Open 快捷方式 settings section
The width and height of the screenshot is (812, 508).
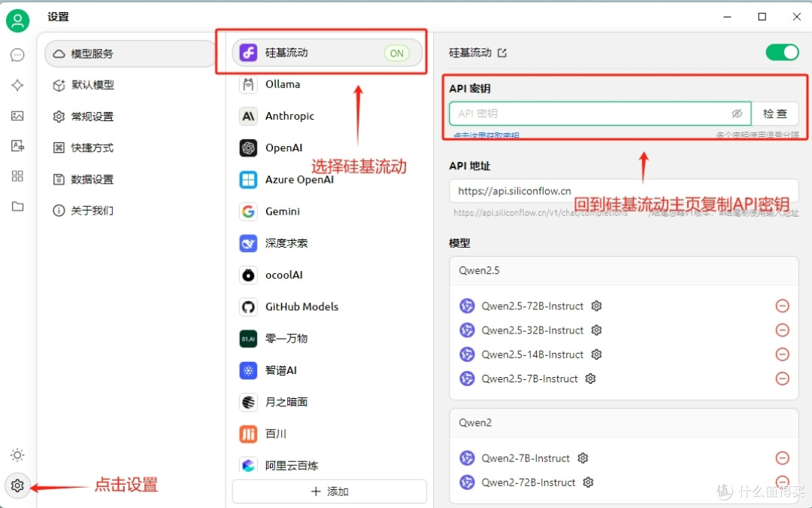tap(130, 148)
